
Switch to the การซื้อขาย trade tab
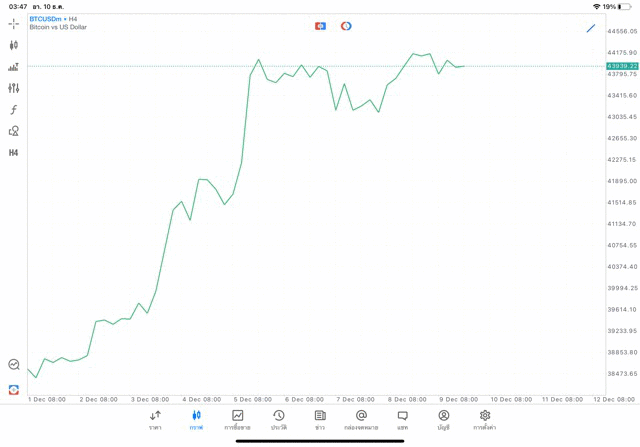click(237, 420)
